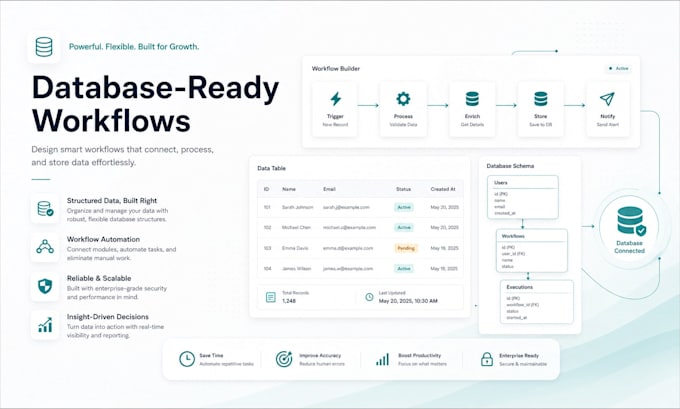Select the Process gear icon
The image size is (680, 409).
pyautogui.click(x=403, y=99)
